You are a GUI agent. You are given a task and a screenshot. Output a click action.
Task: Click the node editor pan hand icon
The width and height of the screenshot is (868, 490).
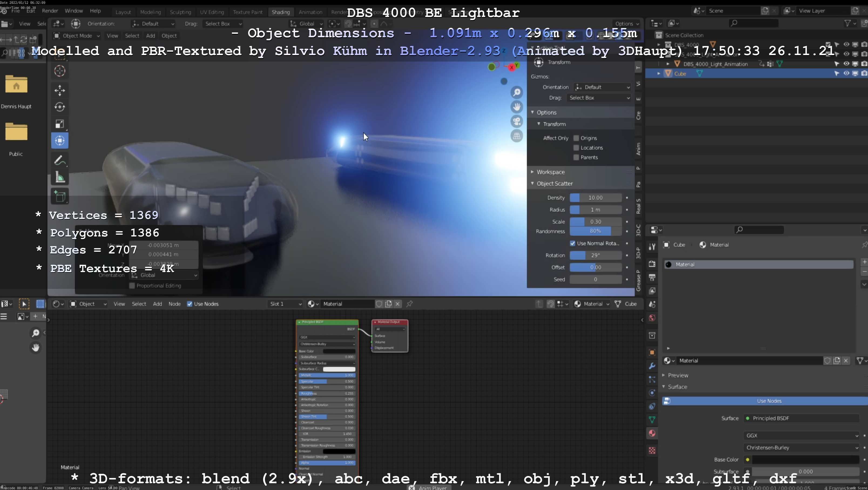click(35, 347)
